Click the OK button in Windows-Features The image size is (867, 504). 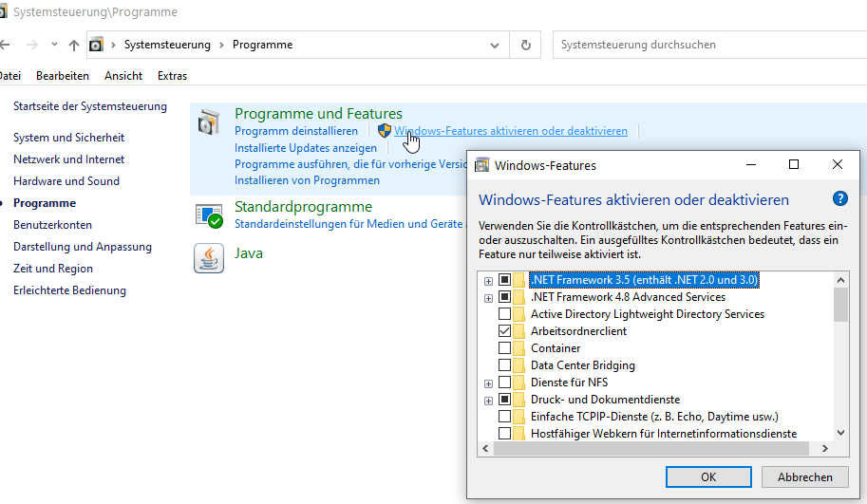(708, 477)
